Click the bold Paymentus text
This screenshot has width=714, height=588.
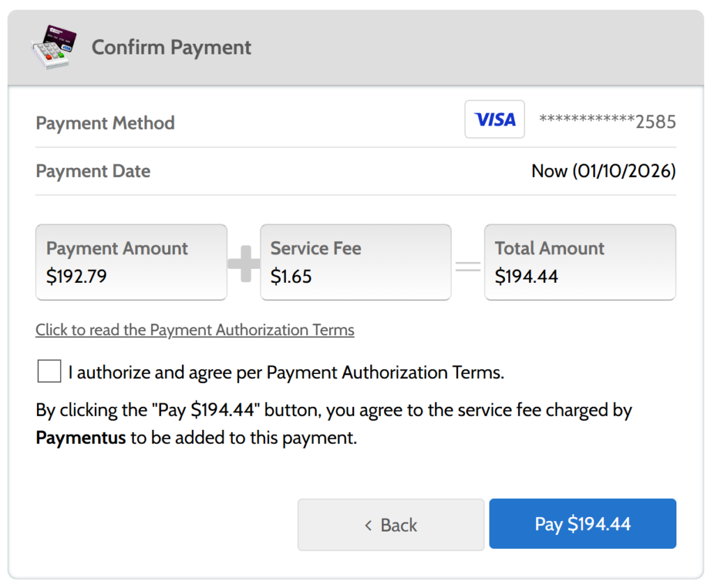(81, 439)
